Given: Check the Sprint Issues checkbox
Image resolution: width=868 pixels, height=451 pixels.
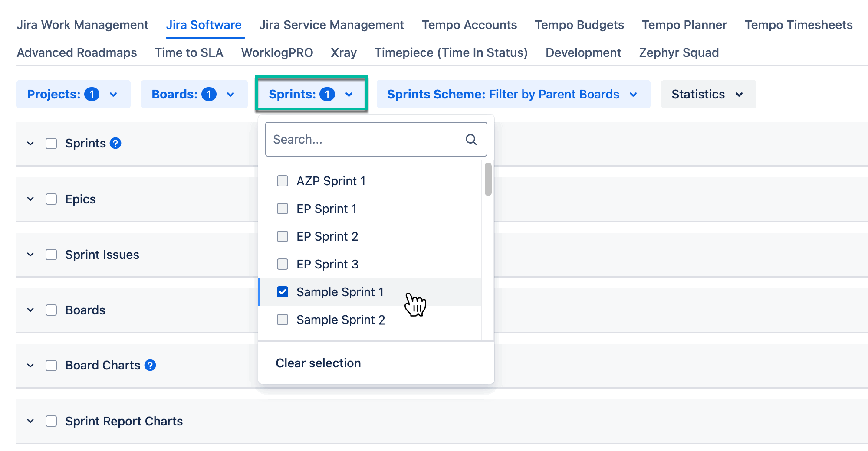Looking at the screenshot, I should pos(51,255).
